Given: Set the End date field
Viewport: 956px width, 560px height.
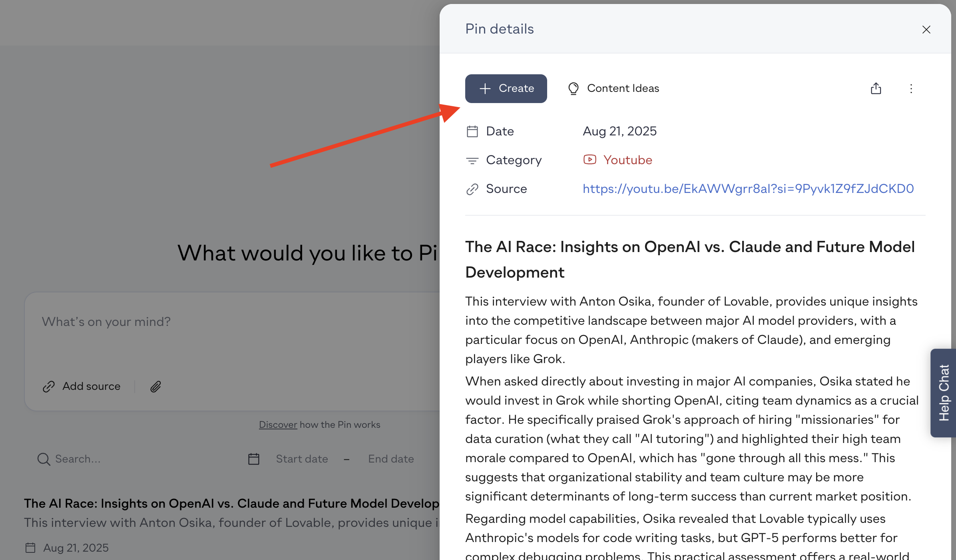Looking at the screenshot, I should [x=391, y=459].
